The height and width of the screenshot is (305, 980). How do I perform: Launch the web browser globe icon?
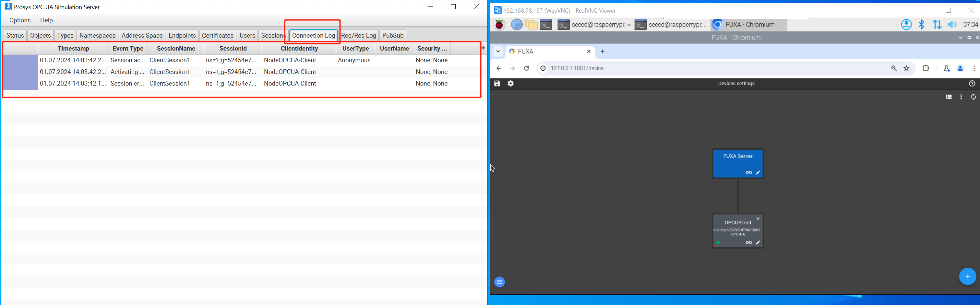tap(516, 25)
